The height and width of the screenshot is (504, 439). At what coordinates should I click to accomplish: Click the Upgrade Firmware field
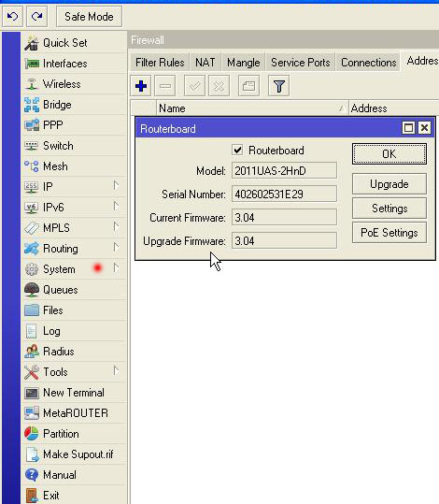click(x=284, y=240)
